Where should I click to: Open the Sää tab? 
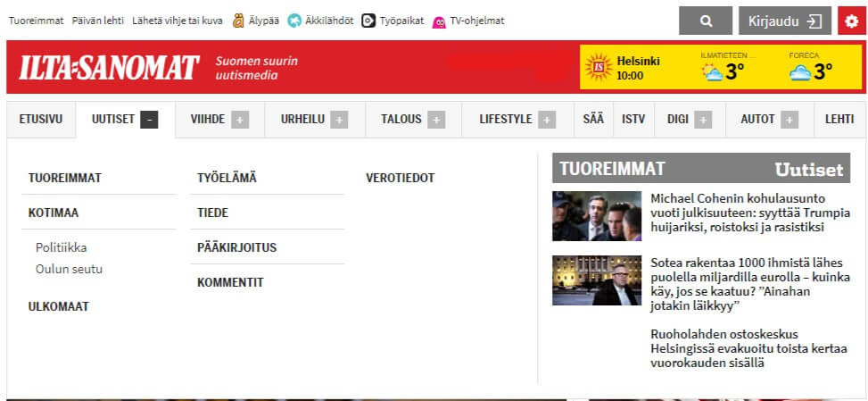tap(593, 119)
